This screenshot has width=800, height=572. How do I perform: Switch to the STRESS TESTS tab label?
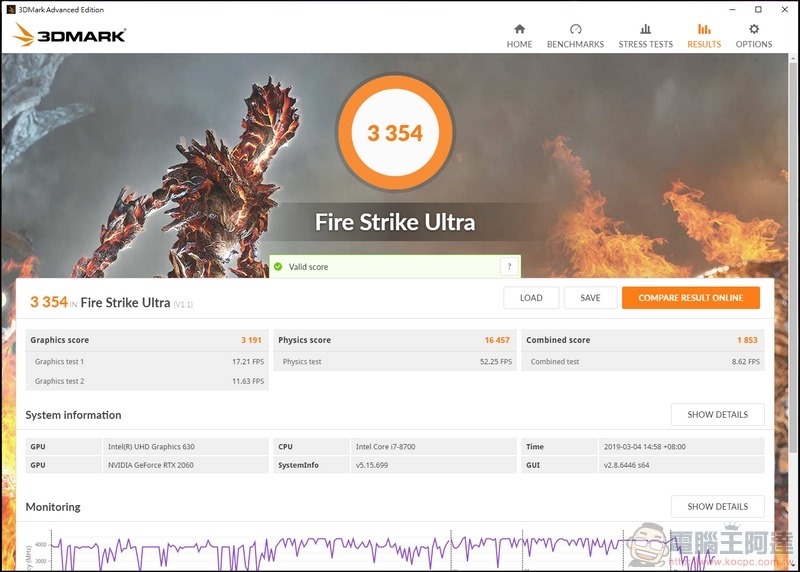[645, 44]
